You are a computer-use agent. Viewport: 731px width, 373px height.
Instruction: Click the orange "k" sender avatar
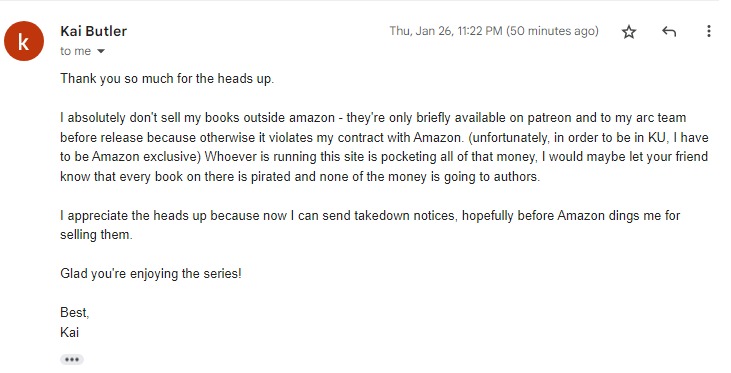(24, 41)
